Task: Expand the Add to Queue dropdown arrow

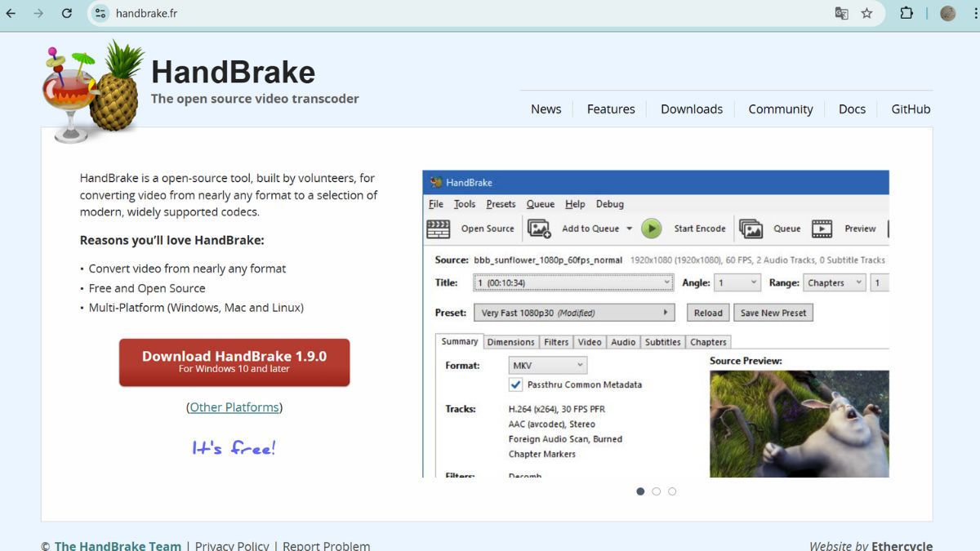Action: coord(629,229)
